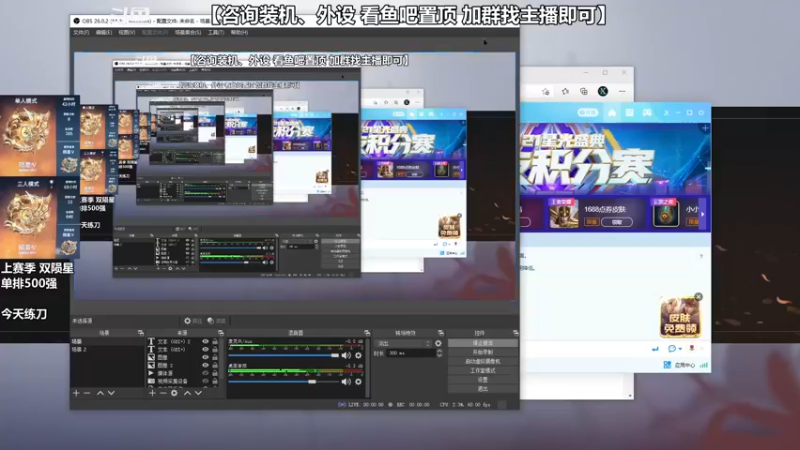Open home icon in the blue game client
The width and height of the screenshot is (800, 450).
pos(612,113)
